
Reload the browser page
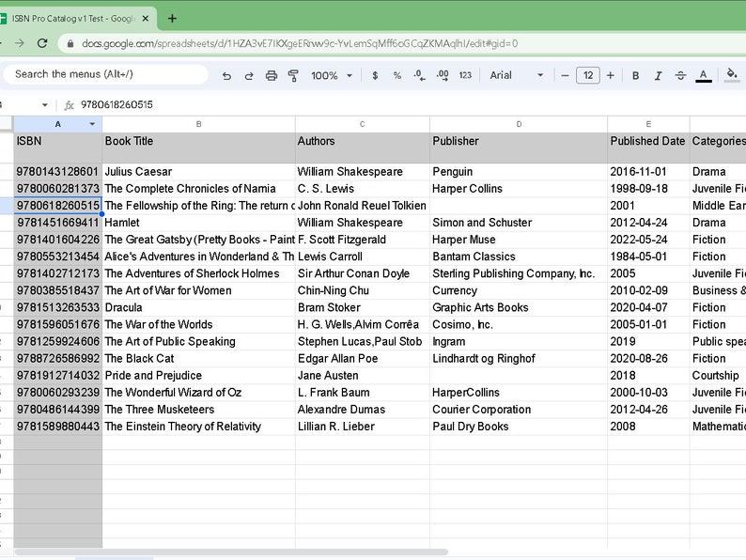point(42,43)
